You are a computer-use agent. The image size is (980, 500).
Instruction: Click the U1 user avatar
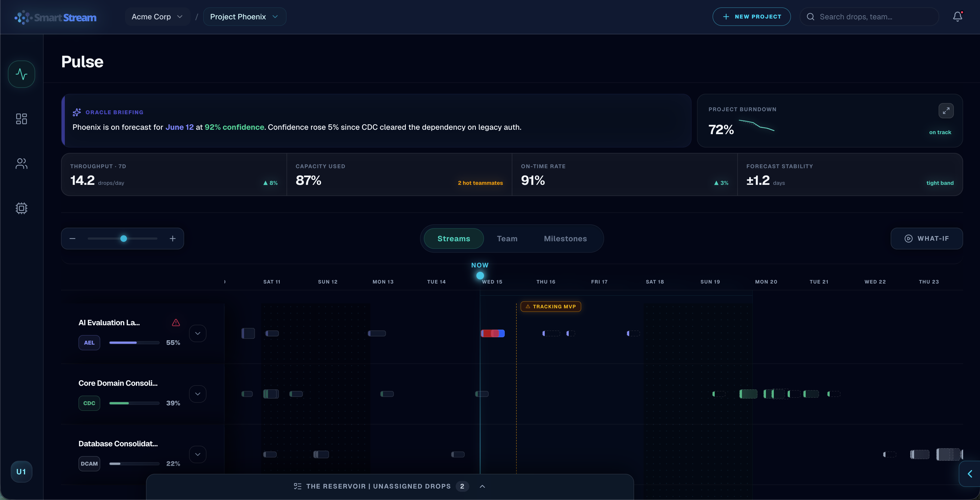tap(21, 471)
